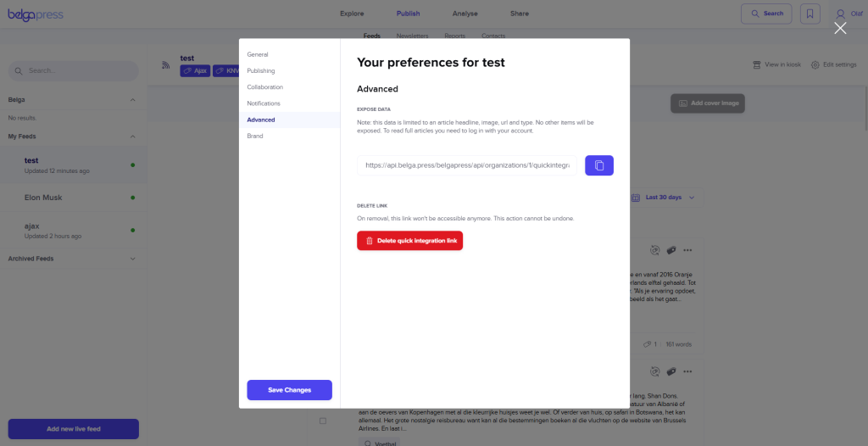This screenshot has width=868, height=446.
Task: Click the belga press logo
Action: (x=36, y=14)
